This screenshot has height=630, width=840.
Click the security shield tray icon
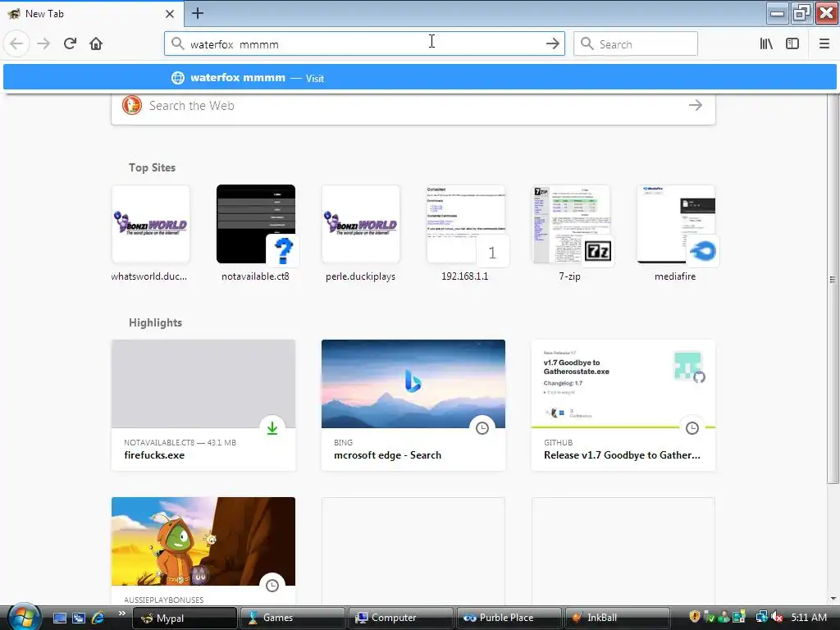tap(694, 617)
